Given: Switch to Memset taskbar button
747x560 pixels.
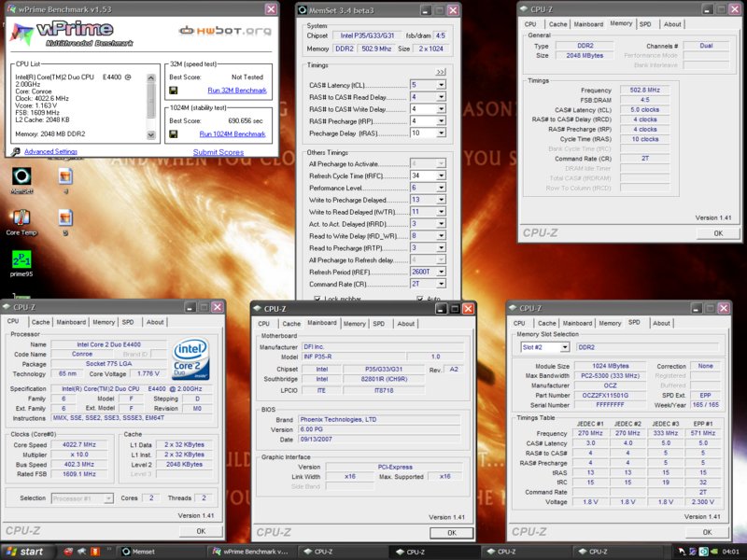Looking at the screenshot, I should tap(160, 552).
